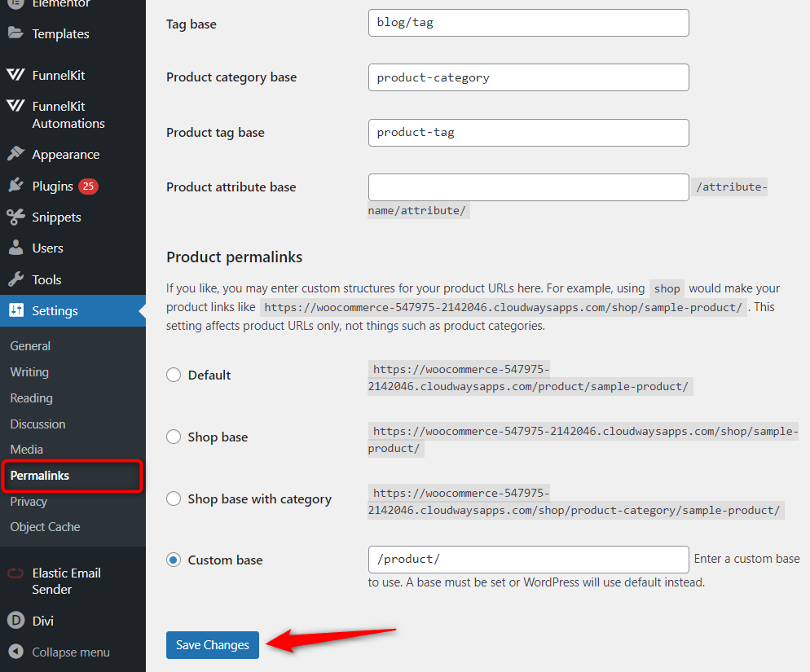810x672 pixels.
Task: Click the Divi circle icon
Action: click(x=15, y=621)
